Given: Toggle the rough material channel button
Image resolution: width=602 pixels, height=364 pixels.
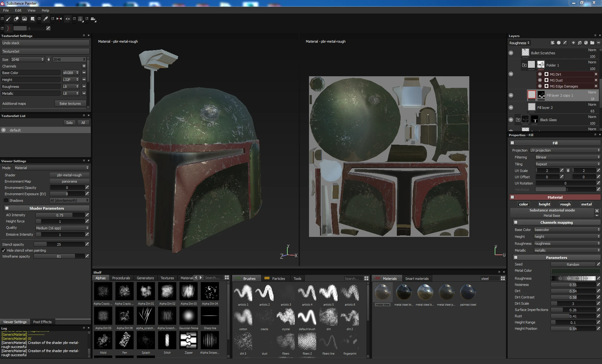Looking at the screenshot, I should pyautogui.click(x=565, y=204).
